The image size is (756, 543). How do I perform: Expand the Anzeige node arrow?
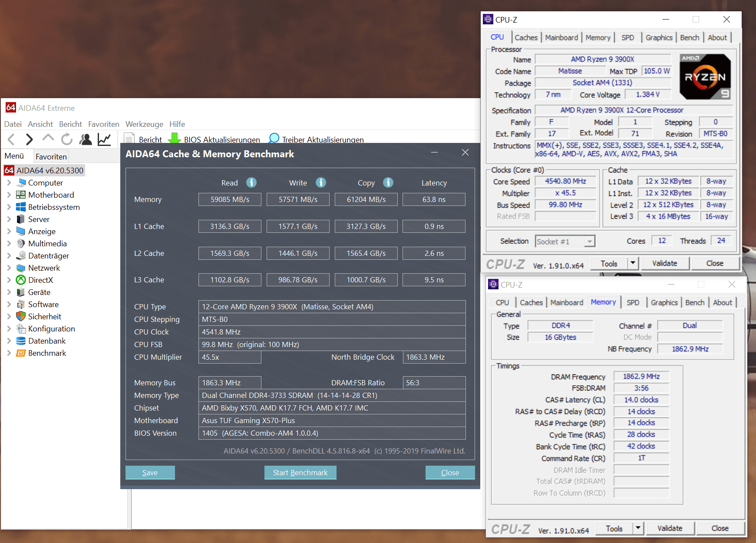coord(9,232)
